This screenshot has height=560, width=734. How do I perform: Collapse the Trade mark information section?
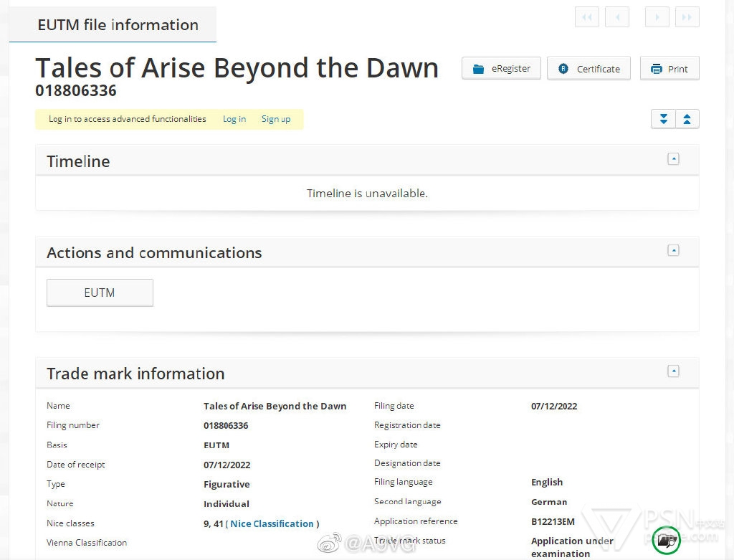click(673, 371)
